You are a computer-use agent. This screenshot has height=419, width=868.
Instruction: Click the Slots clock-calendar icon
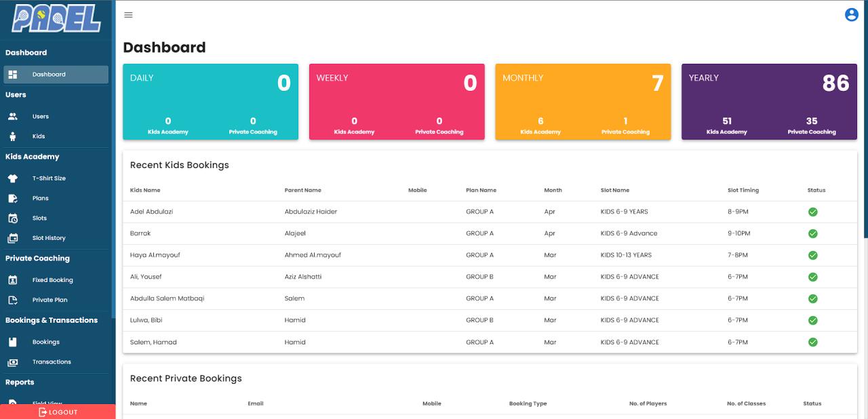pos(13,218)
